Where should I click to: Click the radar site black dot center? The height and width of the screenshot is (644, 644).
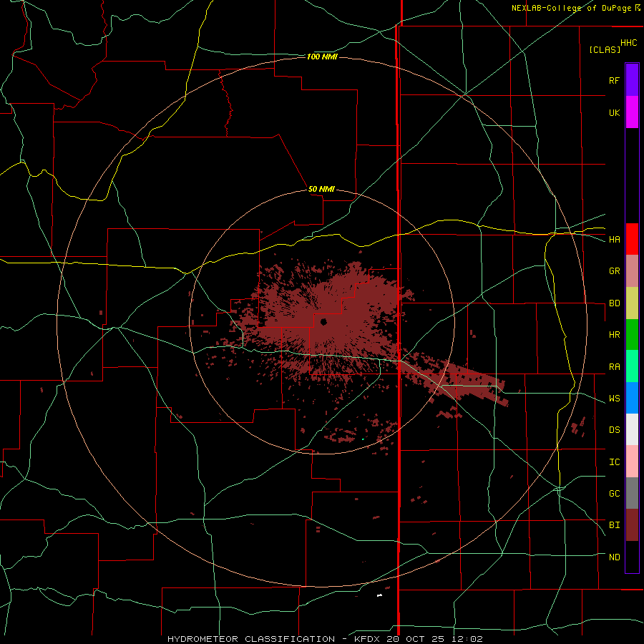point(323,321)
